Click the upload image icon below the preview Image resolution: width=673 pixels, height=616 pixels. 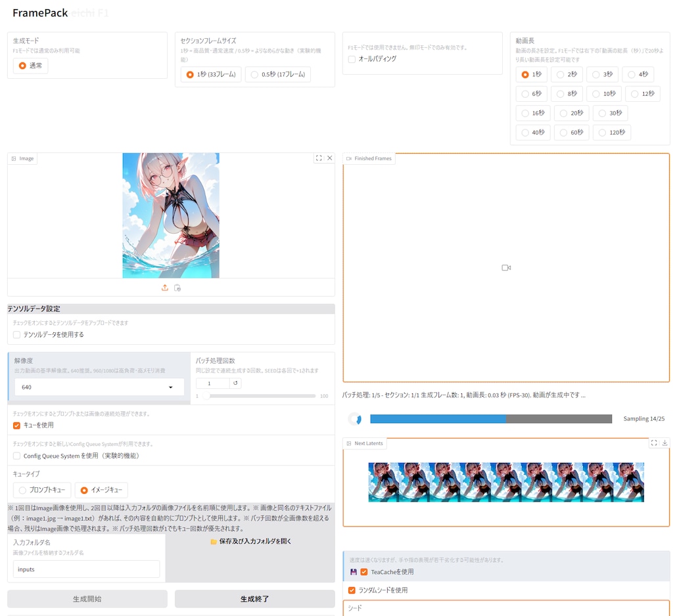pos(165,288)
